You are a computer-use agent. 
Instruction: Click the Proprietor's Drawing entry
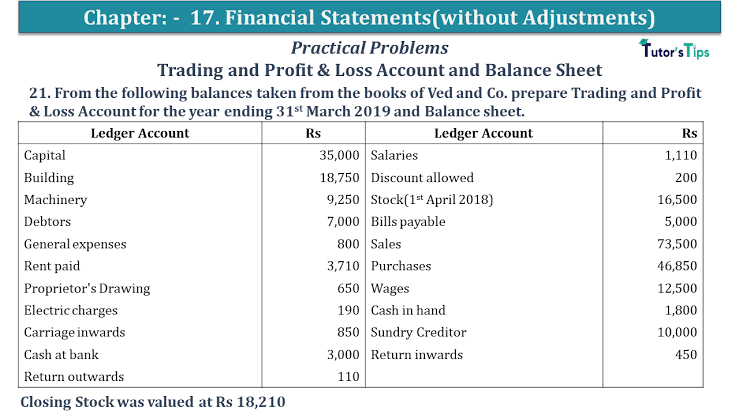coord(86,288)
